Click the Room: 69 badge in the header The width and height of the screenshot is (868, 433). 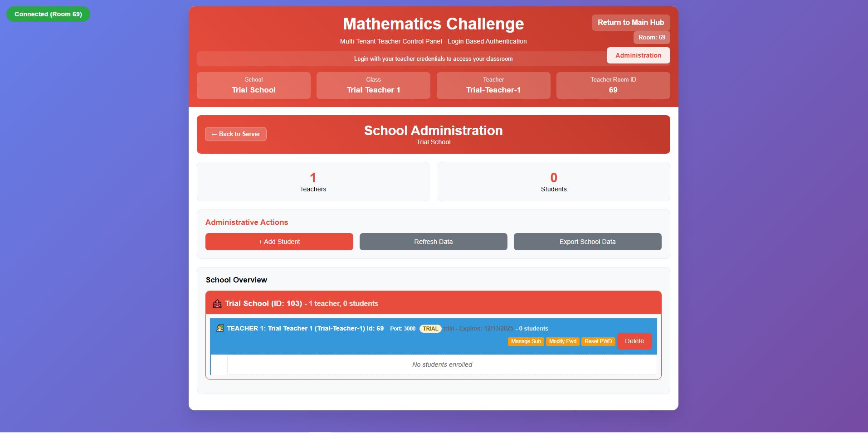pos(651,37)
